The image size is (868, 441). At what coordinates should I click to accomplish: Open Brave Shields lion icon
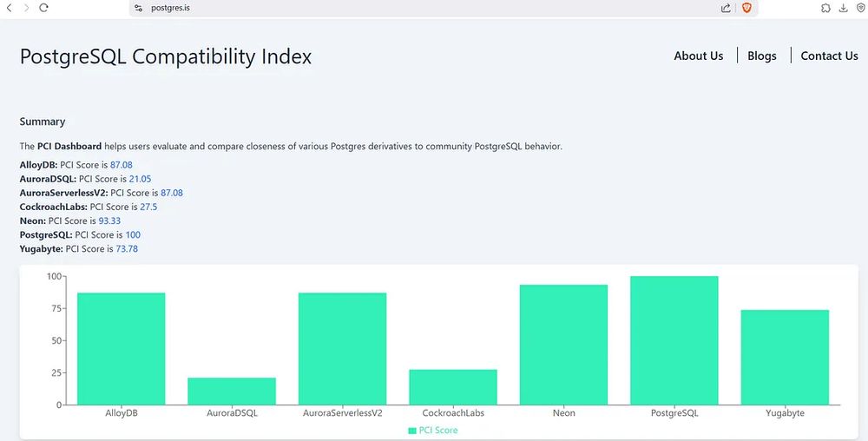[746, 8]
